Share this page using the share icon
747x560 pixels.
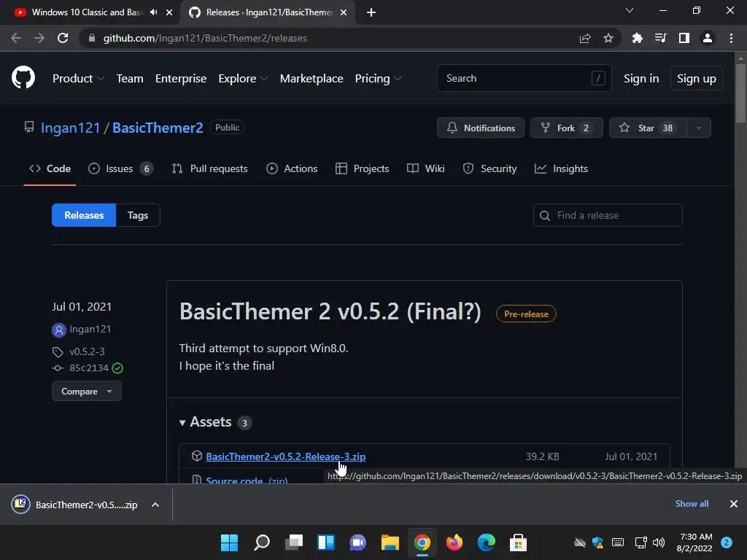[585, 38]
